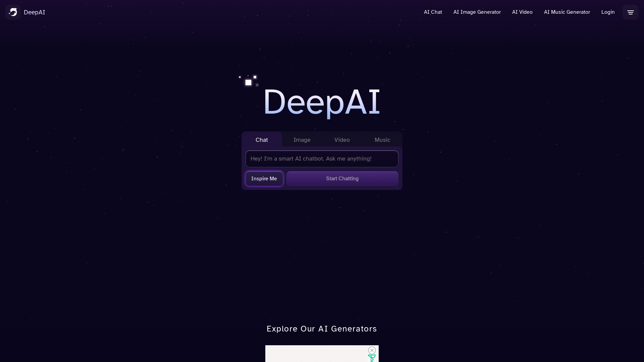Click the Freestar ad provider icon
This screenshot has width=644, height=362.
(372, 358)
